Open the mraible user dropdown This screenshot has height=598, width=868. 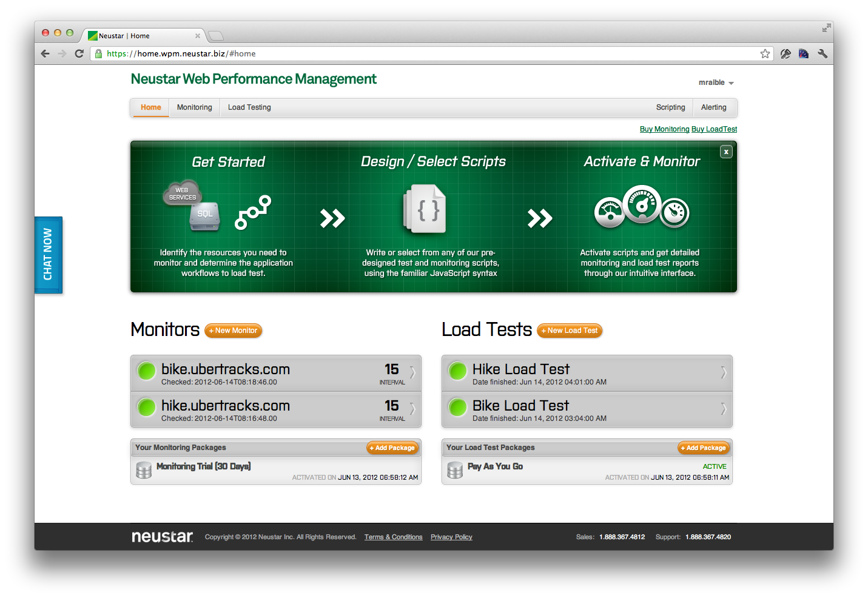click(716, 82)
